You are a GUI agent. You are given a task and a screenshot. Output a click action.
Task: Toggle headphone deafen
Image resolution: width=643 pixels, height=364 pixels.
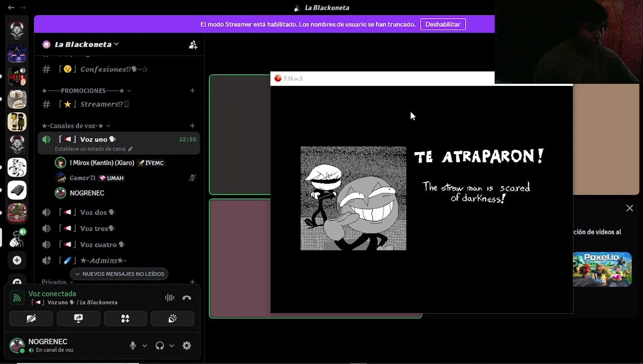[x=160, y=346]
